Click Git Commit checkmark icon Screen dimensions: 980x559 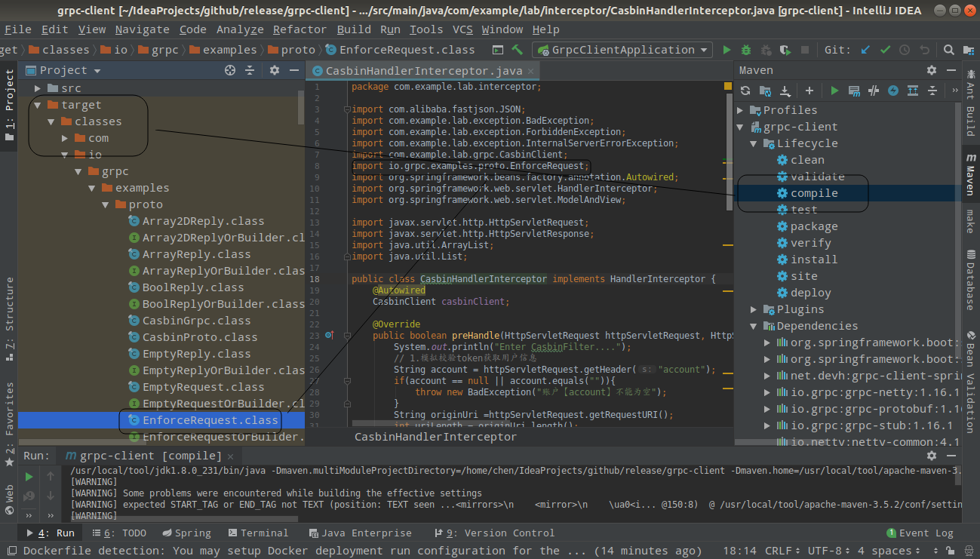(x=885, y=50)
